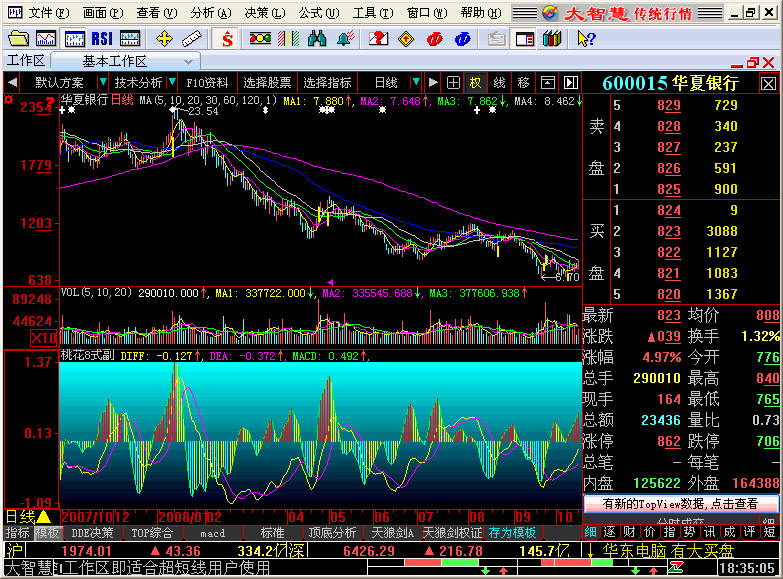Click the alarm bell alert icon
The width and height of the screenshot is (783, 579).
point(345,38)
